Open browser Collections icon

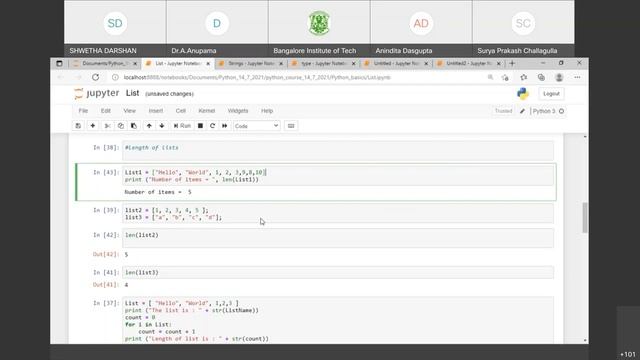[x=541, y=77]
